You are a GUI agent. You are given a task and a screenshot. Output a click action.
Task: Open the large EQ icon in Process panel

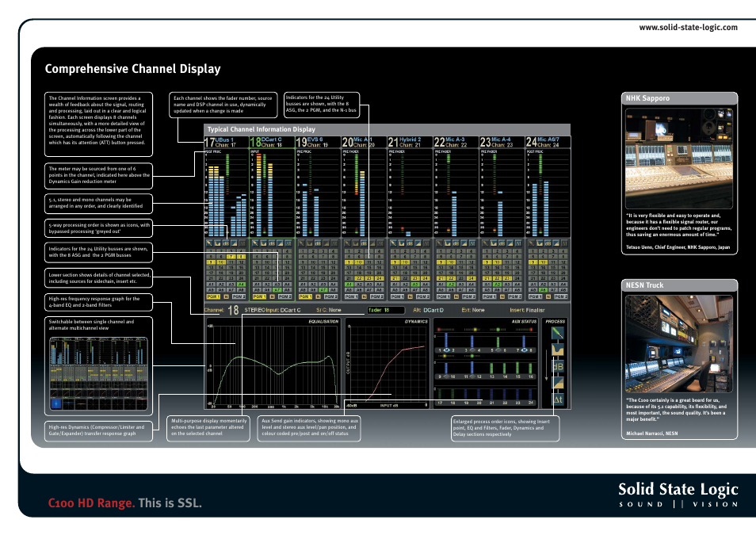tap(558, 350)
